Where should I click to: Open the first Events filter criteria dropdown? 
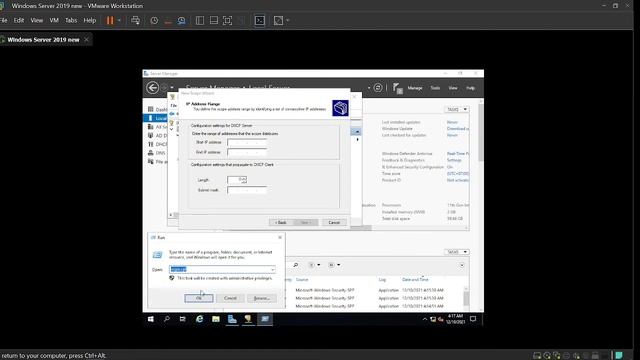point(314,265)
